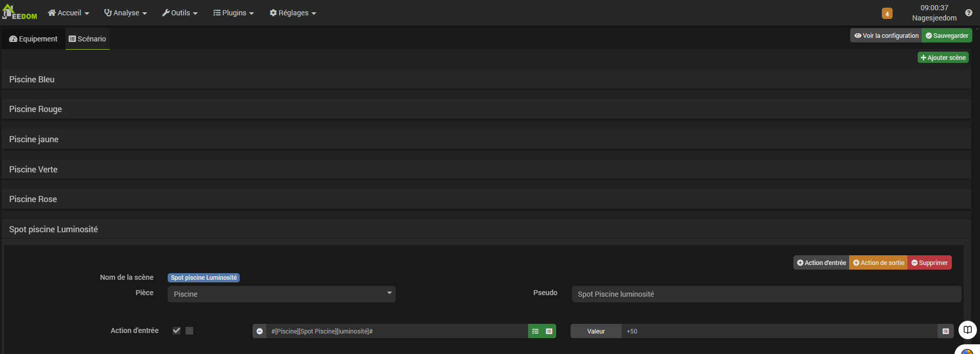Click the rightmost green icon beside the command field
This screenshot has height=354, width=980.
click(x=549, y=331)
